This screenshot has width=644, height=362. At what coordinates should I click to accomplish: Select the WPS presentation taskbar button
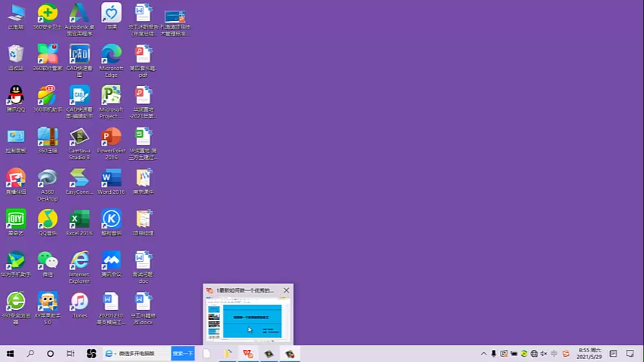(x=248, y=354)
